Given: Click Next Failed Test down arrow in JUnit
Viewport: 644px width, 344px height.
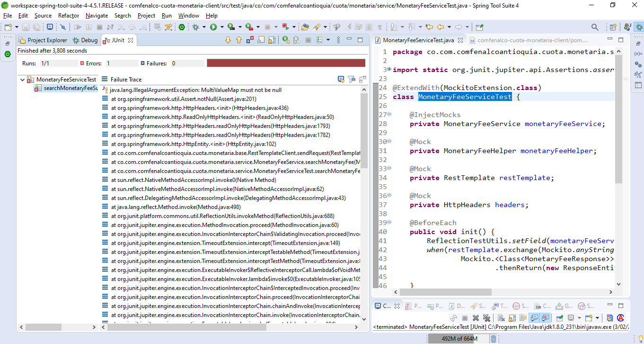Looking at the screenshot, I should pyautogui.click(x=228, y=40).
